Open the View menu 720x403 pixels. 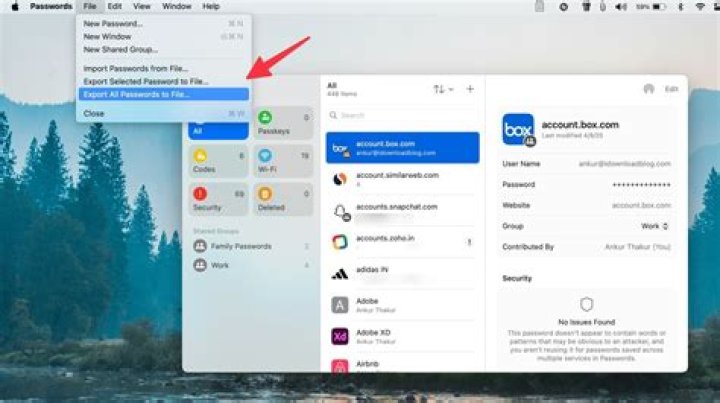click(141, 6)
